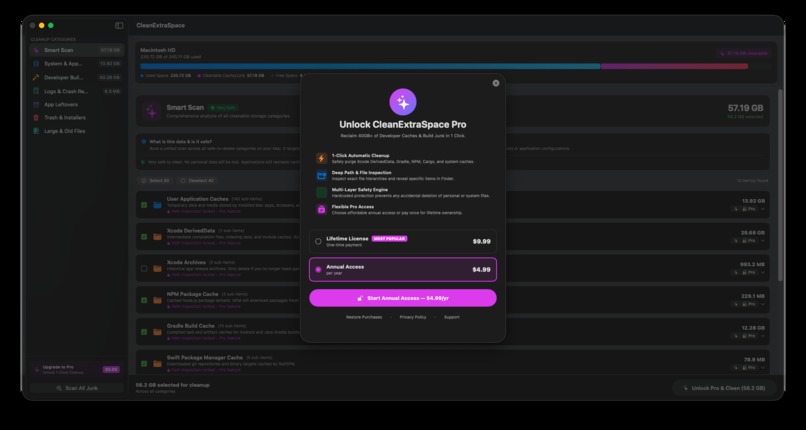The width and height of the screenshot is (806, 430).
Task: Close the Unlock Pro dialog
Action: click(x=496, y=83)
